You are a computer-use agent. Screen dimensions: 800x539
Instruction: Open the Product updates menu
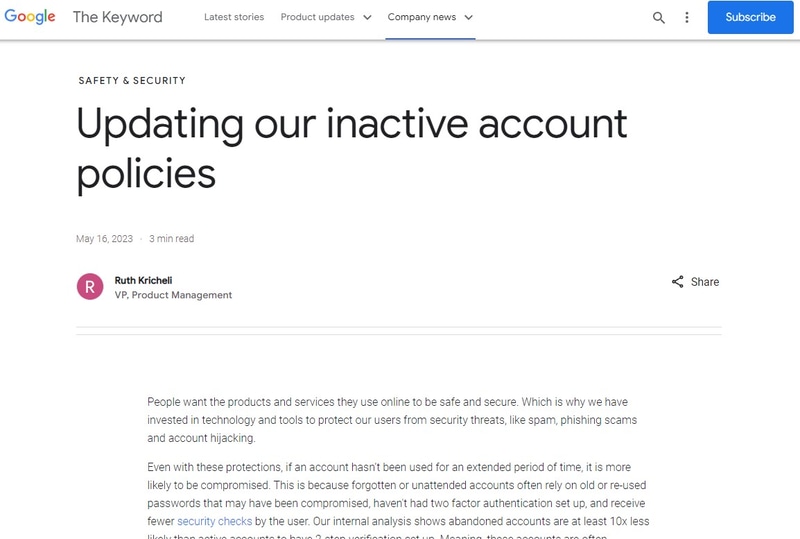[x=316, y=17]
